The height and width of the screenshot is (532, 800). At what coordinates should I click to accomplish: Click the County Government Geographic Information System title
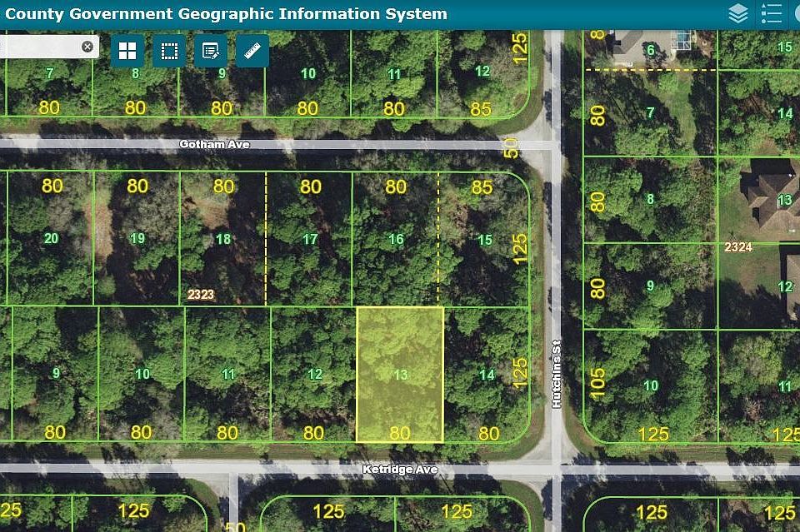click(x=226, y=14)
